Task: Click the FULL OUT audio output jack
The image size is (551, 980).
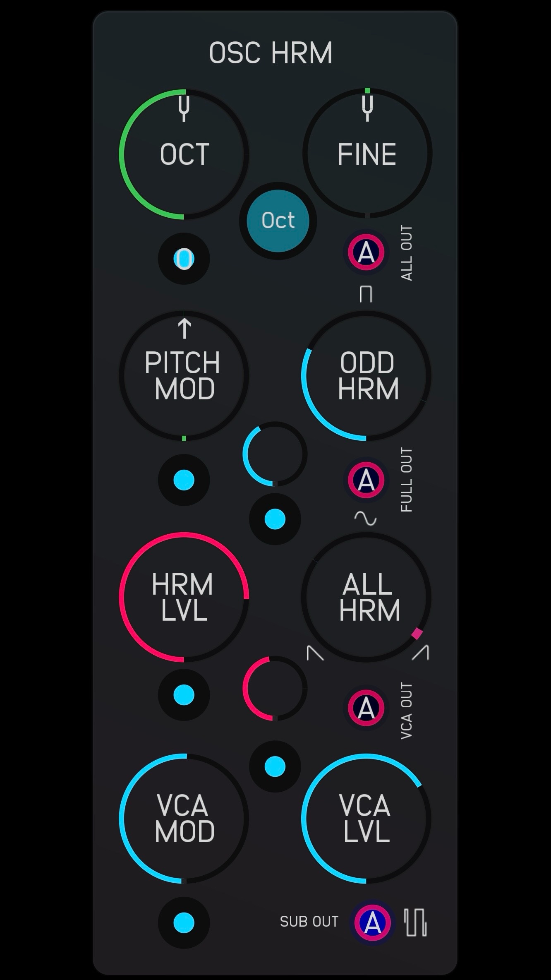Action: click(366, 480)
